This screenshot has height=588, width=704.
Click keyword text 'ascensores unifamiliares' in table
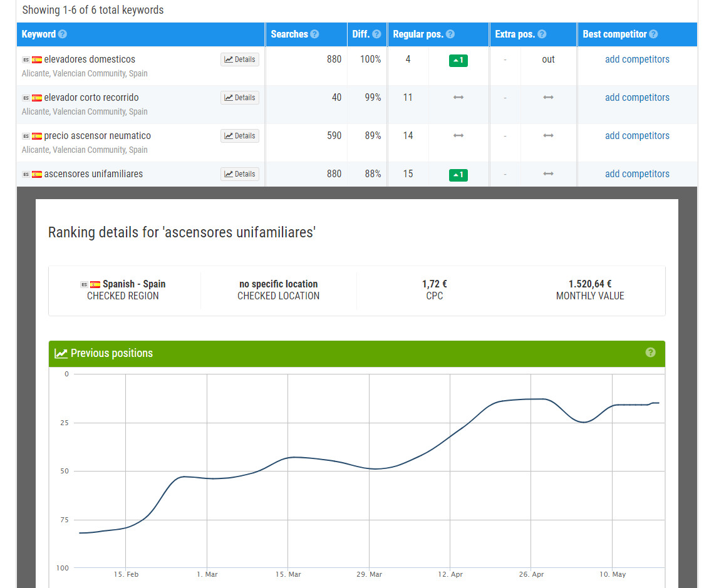93,173
